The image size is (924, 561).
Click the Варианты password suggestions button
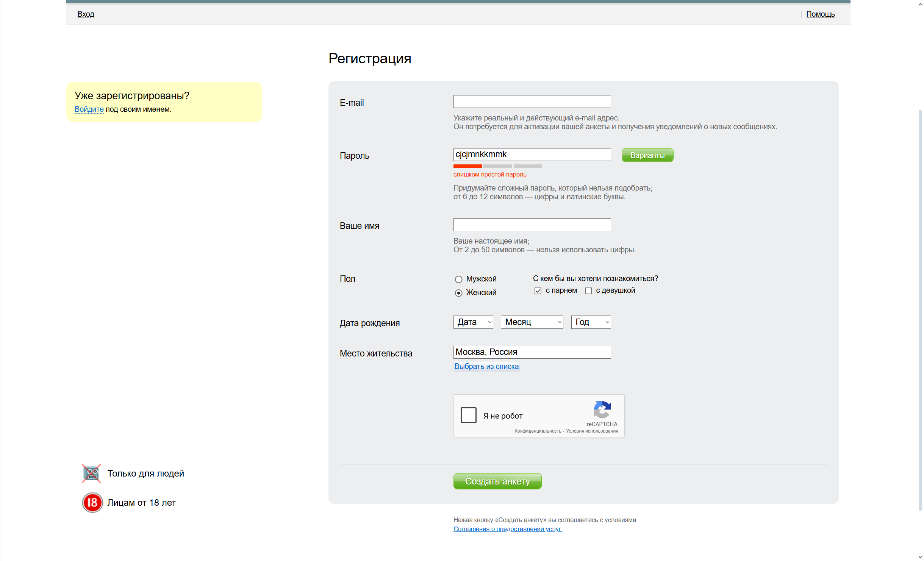pos(647,155)
